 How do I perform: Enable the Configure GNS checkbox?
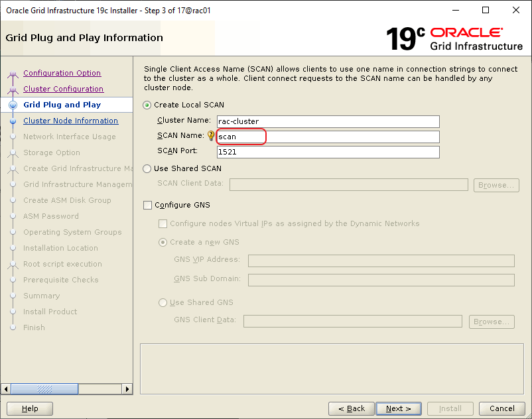coord(147,205)
